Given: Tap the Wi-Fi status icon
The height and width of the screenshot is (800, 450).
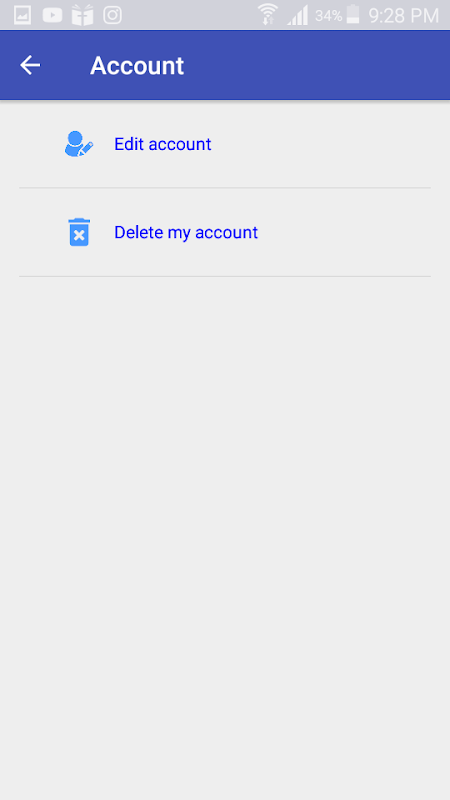Looking at the screenshot, I should [x=267, y=14].
